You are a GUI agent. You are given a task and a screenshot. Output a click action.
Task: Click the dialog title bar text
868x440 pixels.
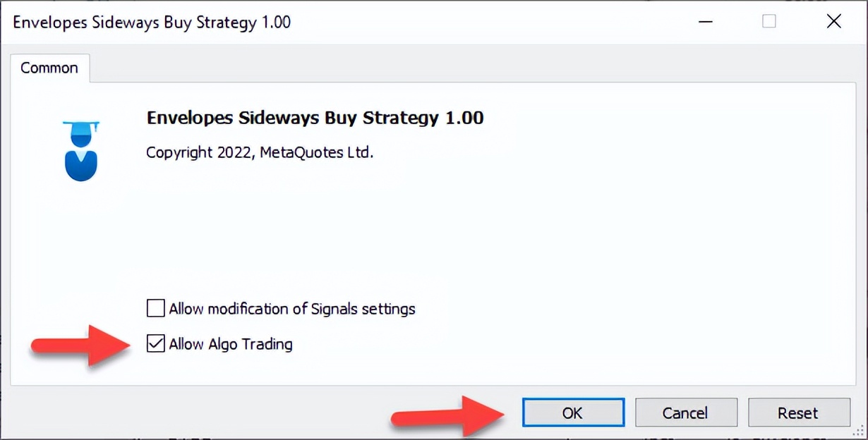[152, 22]
